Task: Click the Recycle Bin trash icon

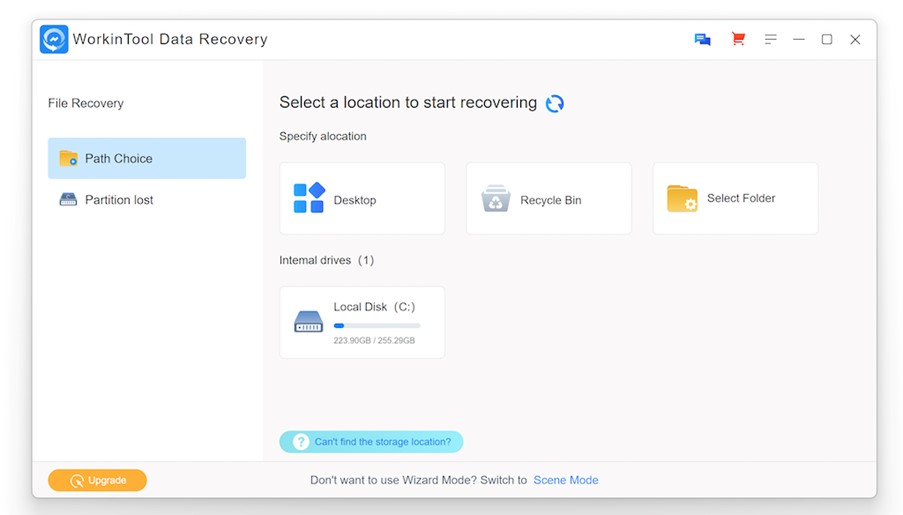Action: 495,199
